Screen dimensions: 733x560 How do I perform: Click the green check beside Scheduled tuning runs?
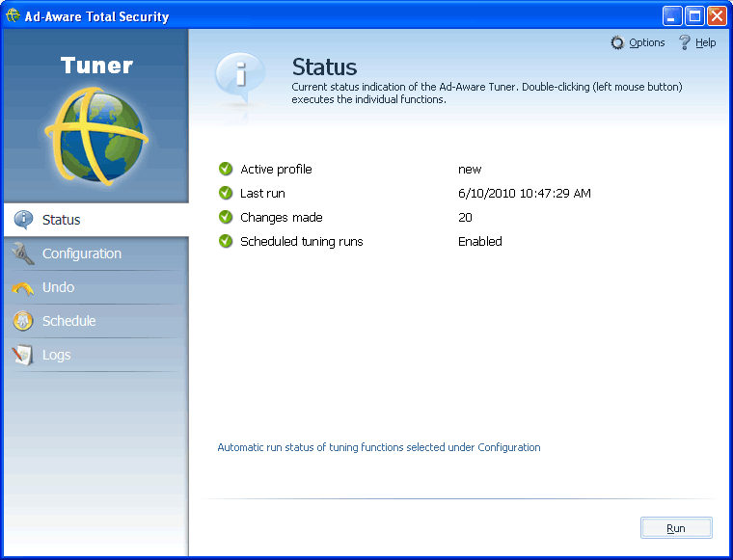tap(226, 242)
